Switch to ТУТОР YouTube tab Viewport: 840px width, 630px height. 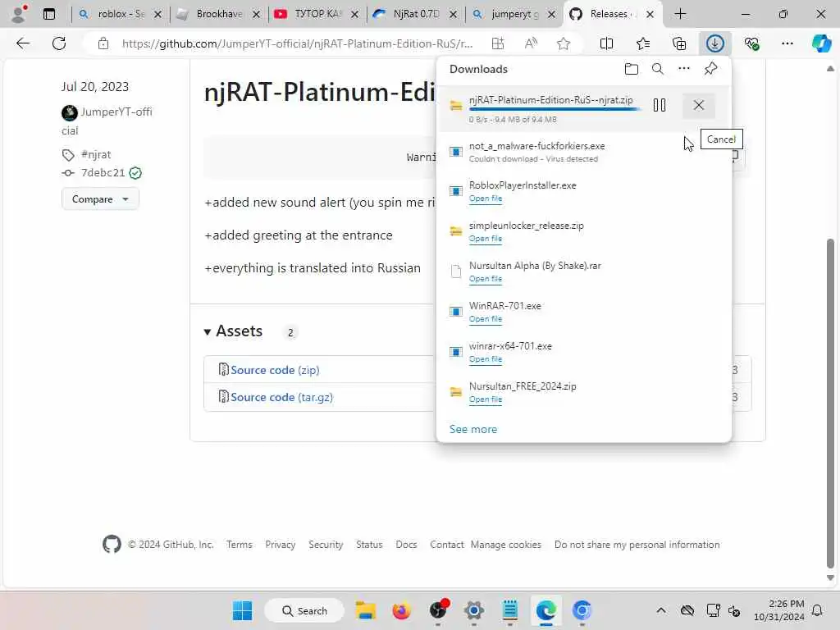(x=317, y=14)
